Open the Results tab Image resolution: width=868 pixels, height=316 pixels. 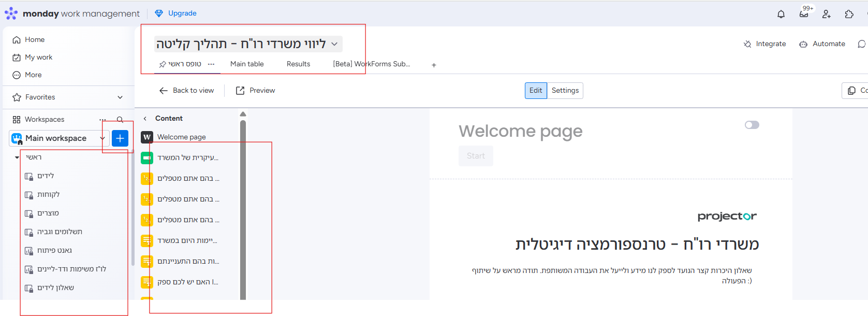point(298,64)
